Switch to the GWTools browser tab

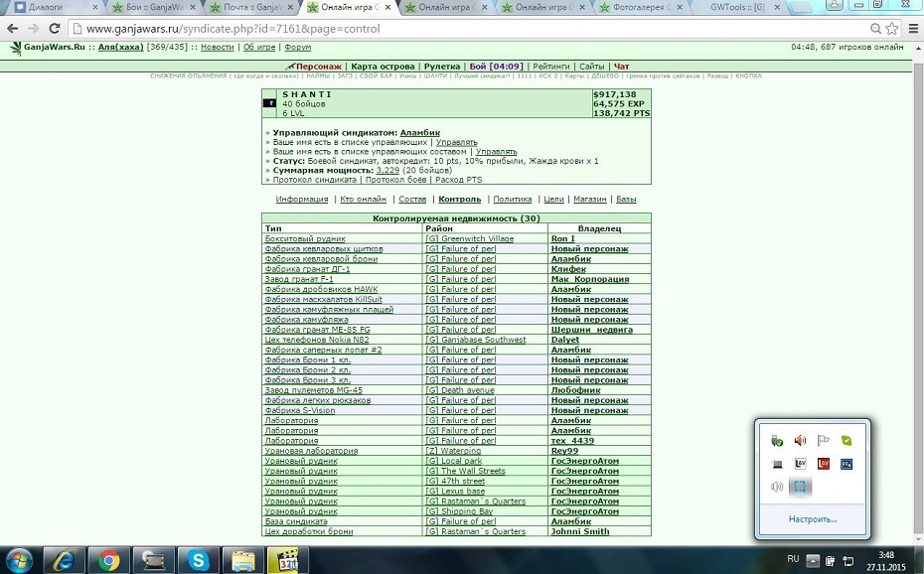pyautogui.click(x=738, y=7)
